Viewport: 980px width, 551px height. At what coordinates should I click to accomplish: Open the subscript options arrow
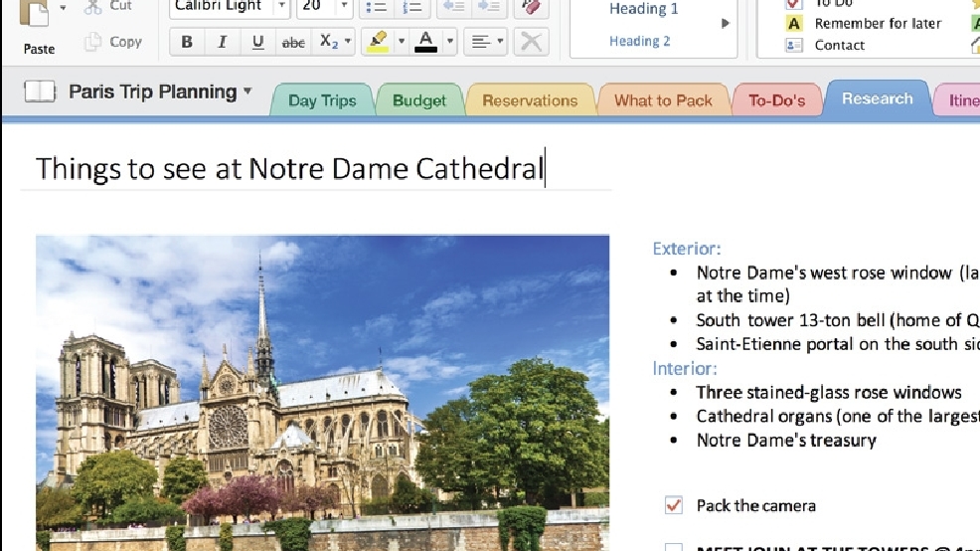(348, 42)
